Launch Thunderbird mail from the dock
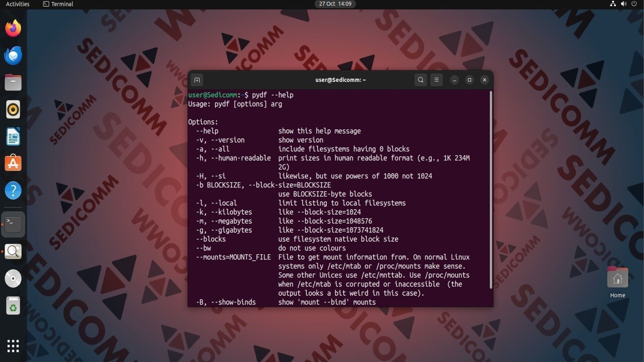 (x=13, y=56)
